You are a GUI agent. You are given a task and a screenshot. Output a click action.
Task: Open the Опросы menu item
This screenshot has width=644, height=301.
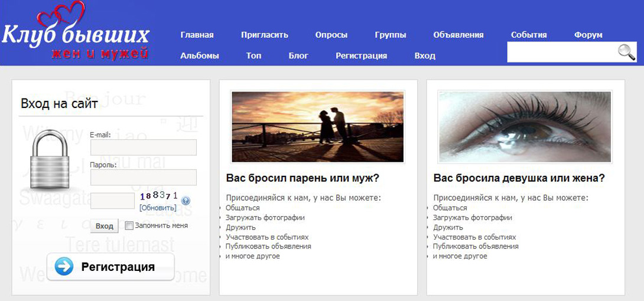(331, 35)
